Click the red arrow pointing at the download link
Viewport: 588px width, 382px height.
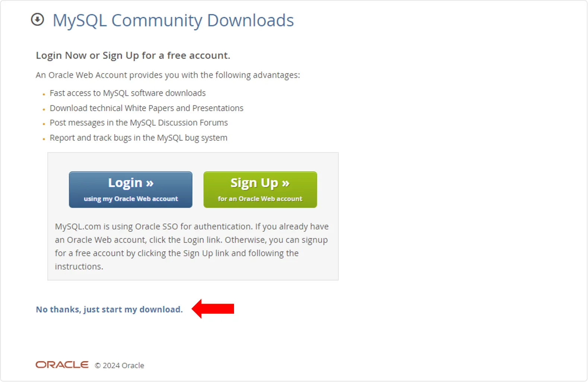click(213, 309)
